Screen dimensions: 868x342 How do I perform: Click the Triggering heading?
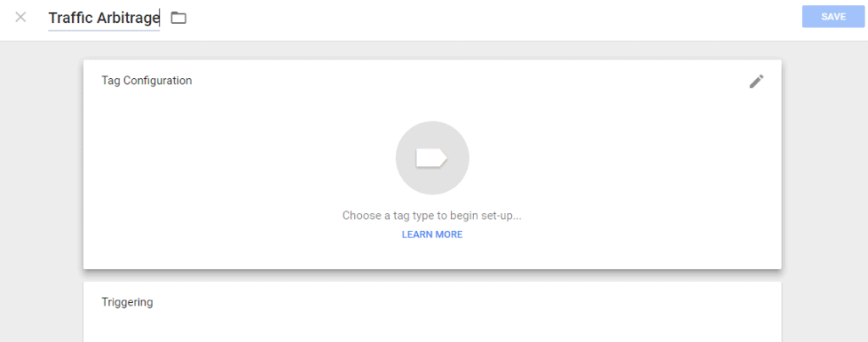point(127,303)
